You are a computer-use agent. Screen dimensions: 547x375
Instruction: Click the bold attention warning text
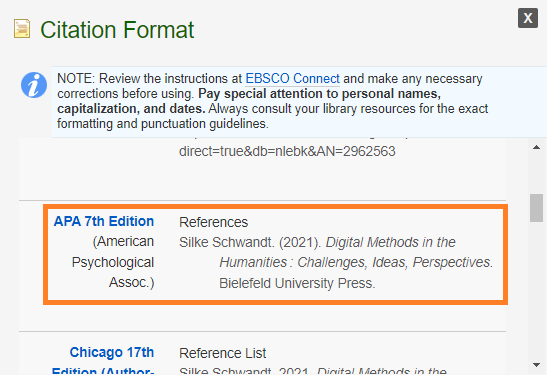click(x=249, y=101)
